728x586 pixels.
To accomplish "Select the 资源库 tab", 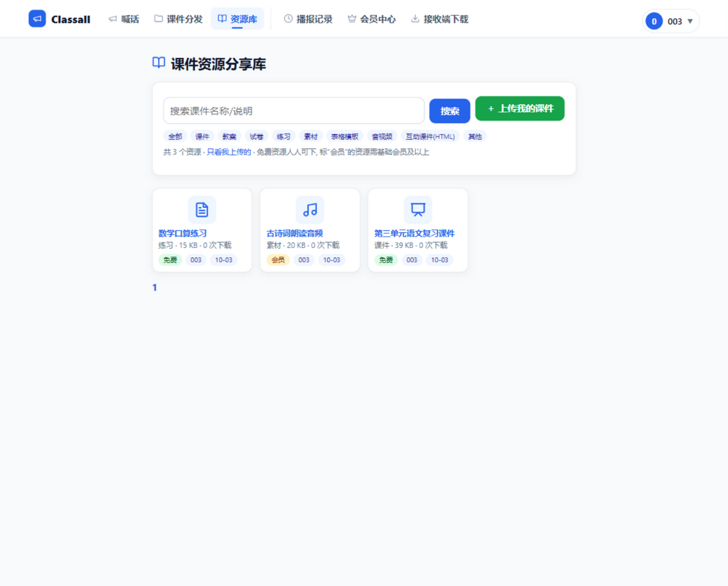I will point(238,19).
